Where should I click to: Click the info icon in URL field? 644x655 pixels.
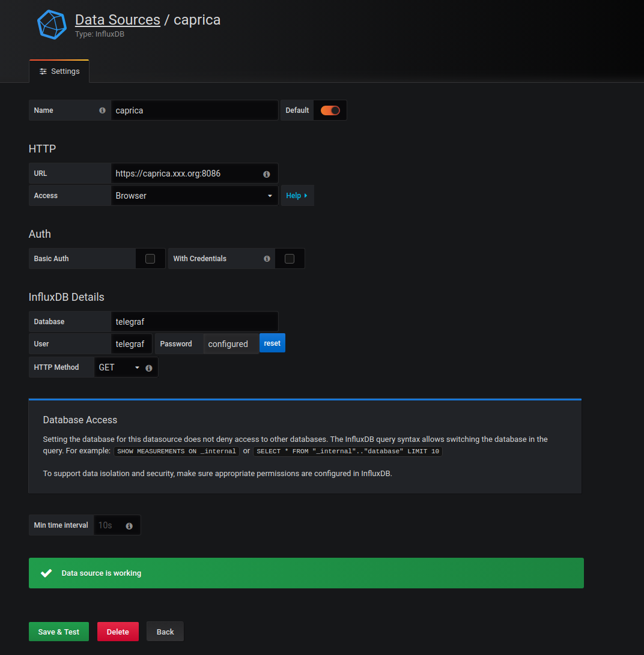[266, 174]
